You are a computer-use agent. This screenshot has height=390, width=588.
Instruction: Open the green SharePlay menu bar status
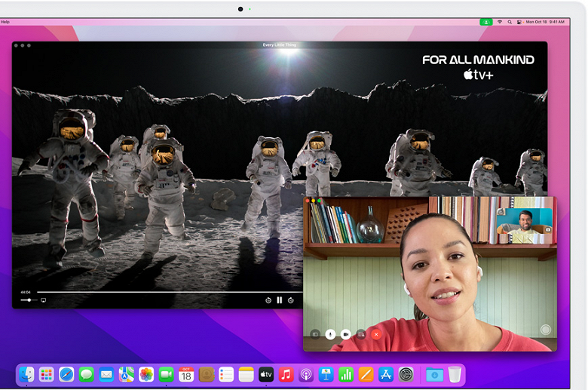(486, 22)
